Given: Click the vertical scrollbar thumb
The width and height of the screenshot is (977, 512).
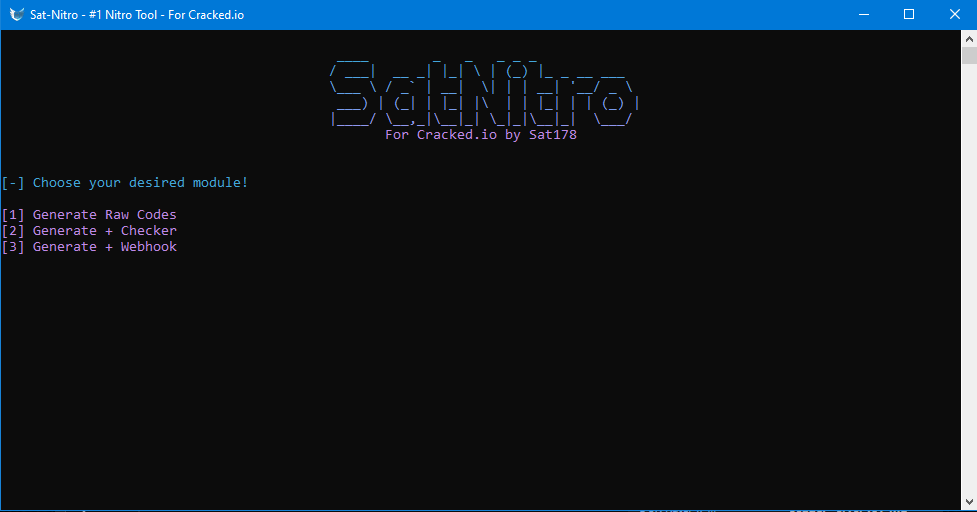Looking at the screenshot, I should pyautogui.click(x=969, y=55).
